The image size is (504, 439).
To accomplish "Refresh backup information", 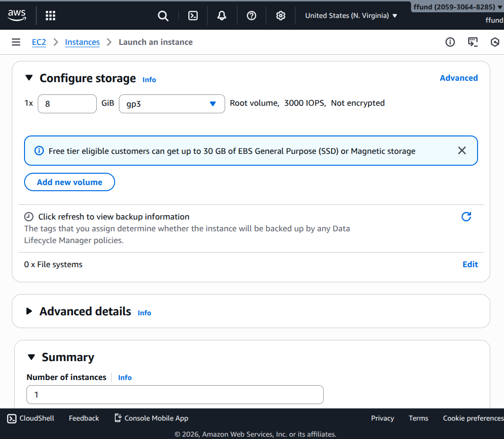I will [x=466, y=217].
